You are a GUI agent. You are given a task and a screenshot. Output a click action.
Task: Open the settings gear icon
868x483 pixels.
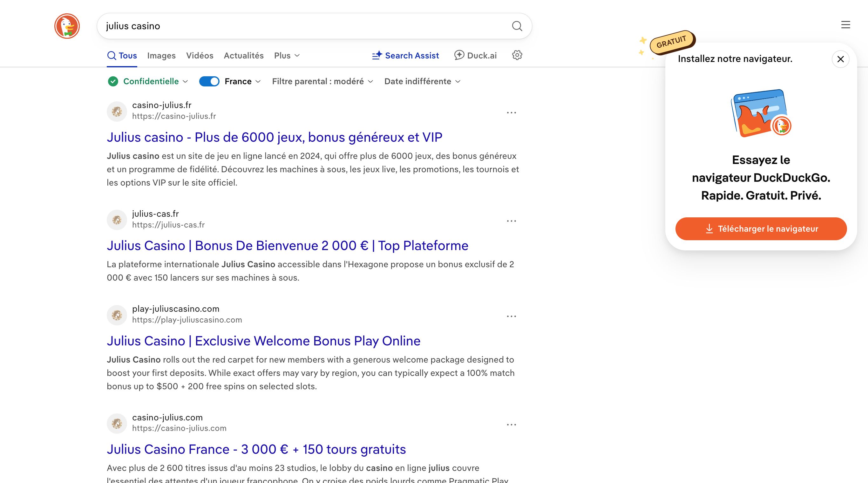[x=517, y=55]
